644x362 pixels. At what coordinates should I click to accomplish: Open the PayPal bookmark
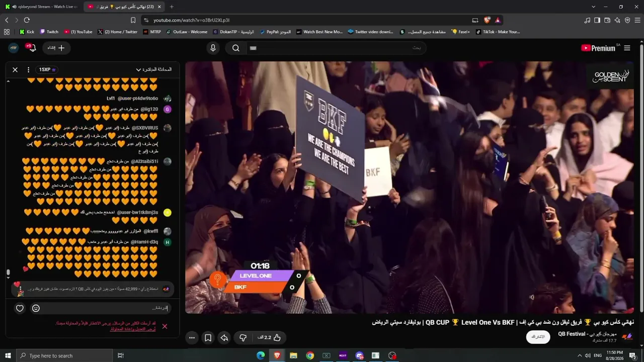click(x=275, y=32)
